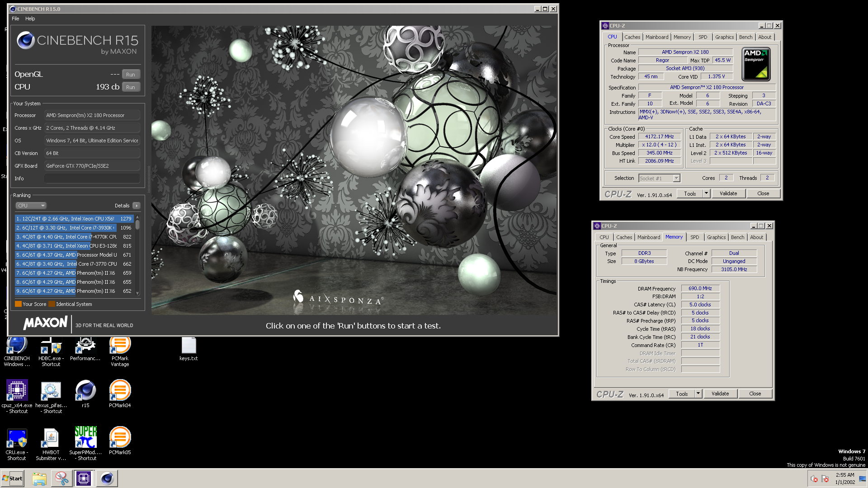Open SuperPiMod shortcut icon
Viewport: 868px width, 488px height.
tap(85, 444)
